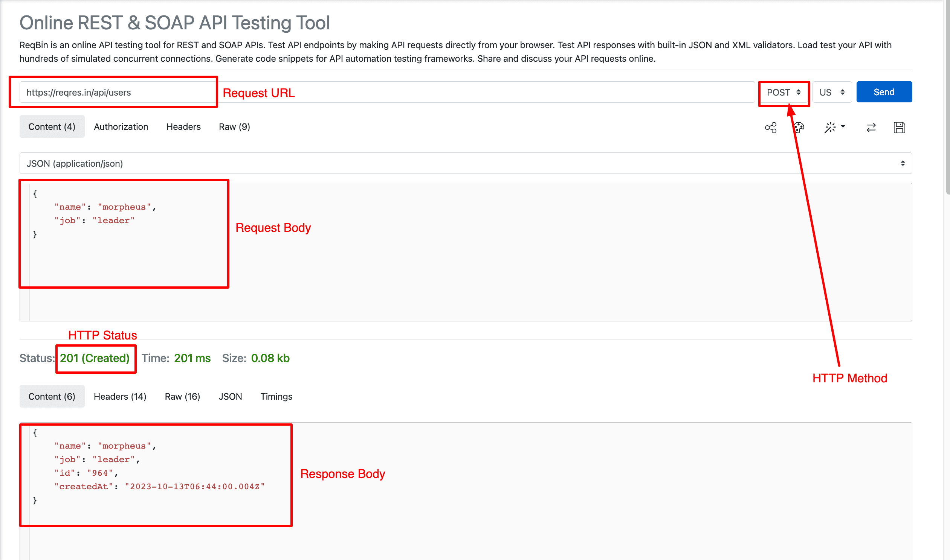Click Content (6) tab in response panel
This screenshot has width=950, height=560.
tap(52, 396)
